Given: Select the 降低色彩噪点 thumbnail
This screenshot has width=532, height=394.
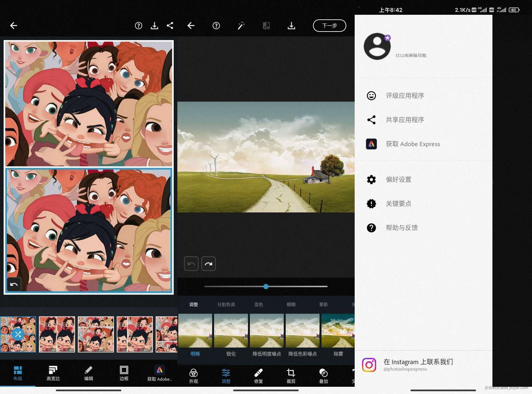Looking at the screenshot, I should 302,331.
